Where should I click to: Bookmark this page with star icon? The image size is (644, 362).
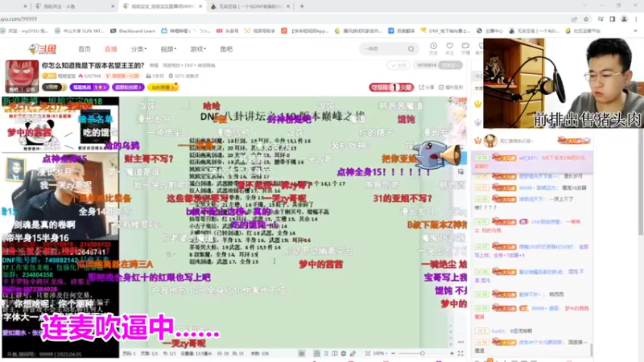pyautogui.click(x=586, y=19)
